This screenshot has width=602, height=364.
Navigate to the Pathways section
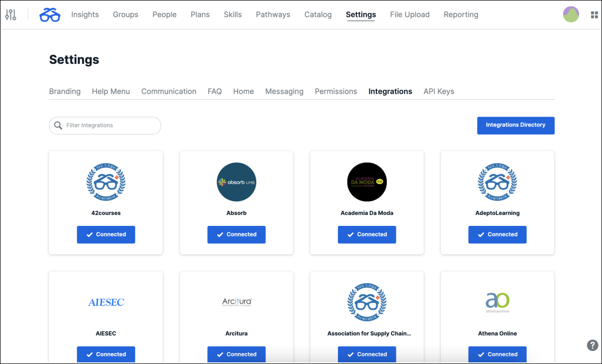pos(273,14)
